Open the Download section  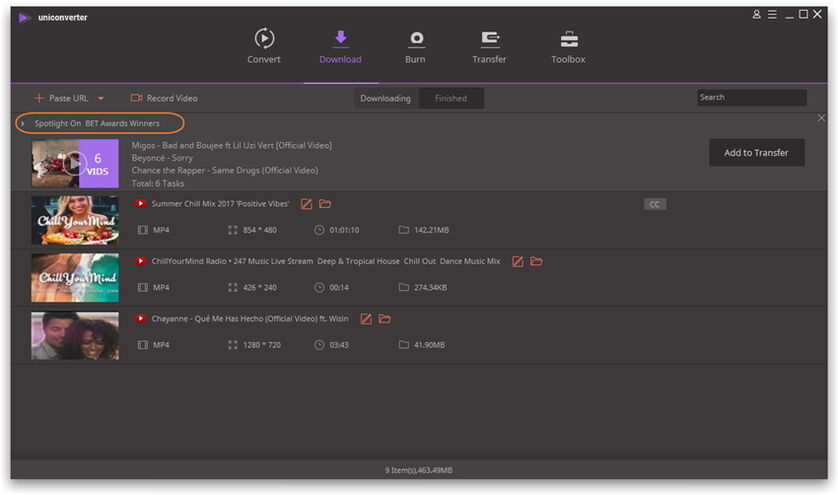(340, 46)
